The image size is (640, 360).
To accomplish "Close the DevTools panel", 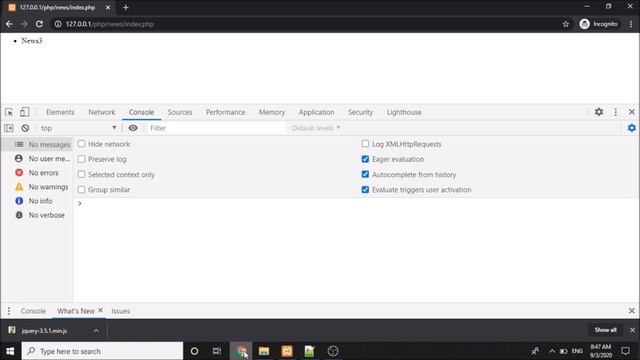I will click(x=632, y=112).
